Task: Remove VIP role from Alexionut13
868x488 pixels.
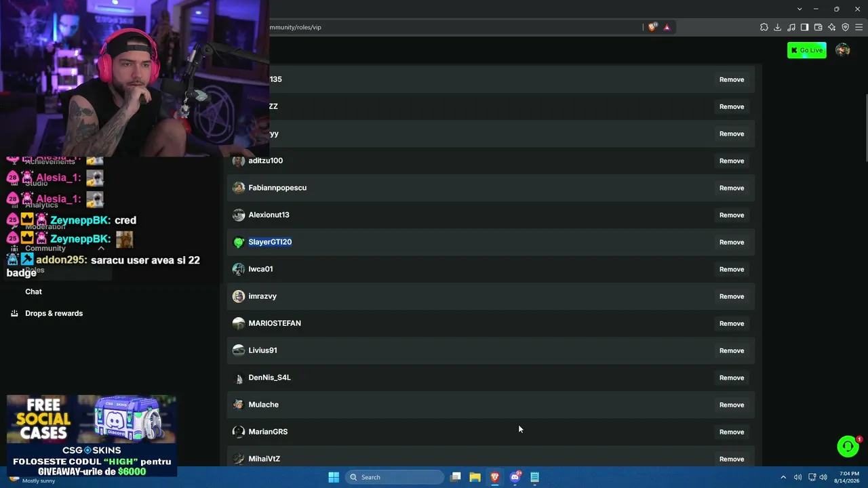Action: point(732,215)
